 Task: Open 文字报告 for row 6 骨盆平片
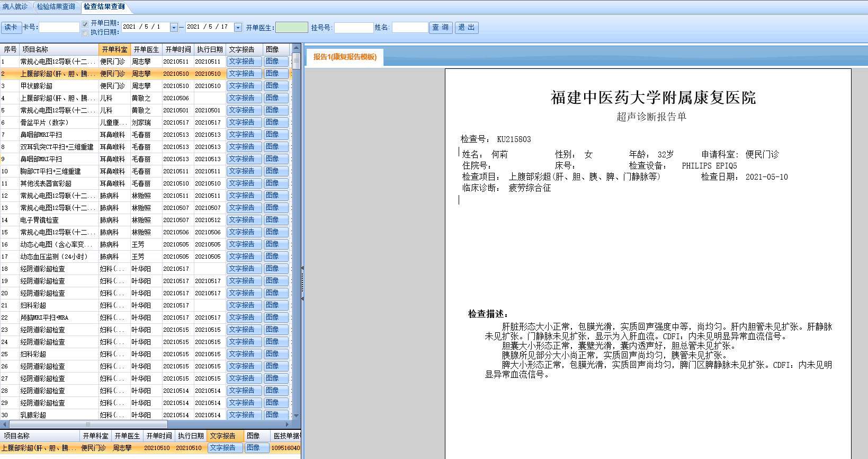244,122
